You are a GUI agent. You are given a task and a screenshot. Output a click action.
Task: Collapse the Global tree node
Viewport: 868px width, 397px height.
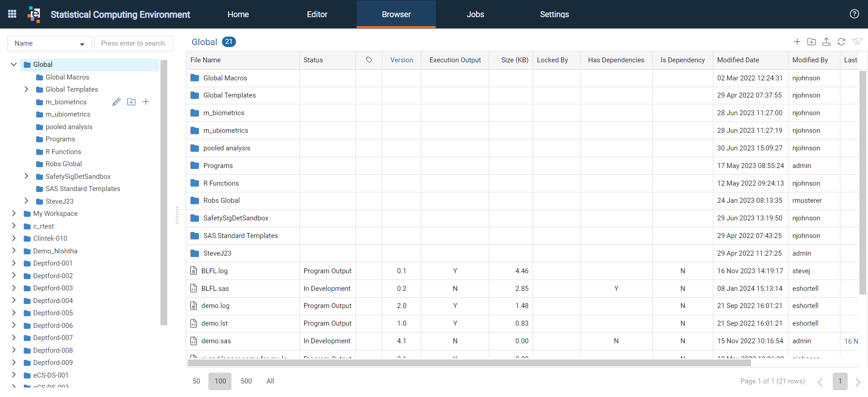click(x=14, y=65)
